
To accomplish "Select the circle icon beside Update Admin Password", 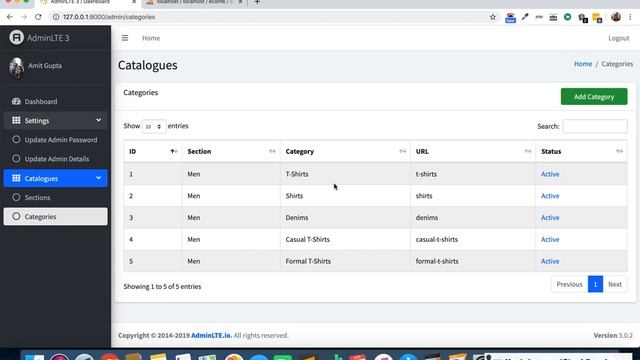I will click(16, 140).
